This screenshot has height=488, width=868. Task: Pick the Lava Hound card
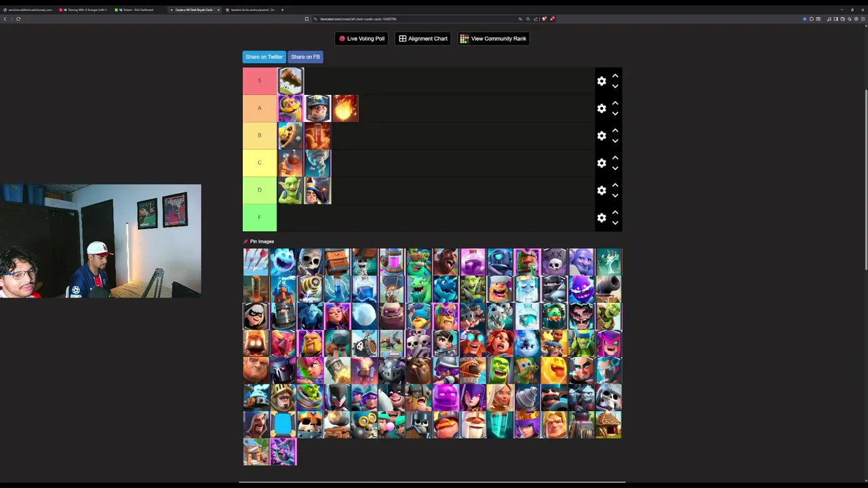click(x=419, y=370)
